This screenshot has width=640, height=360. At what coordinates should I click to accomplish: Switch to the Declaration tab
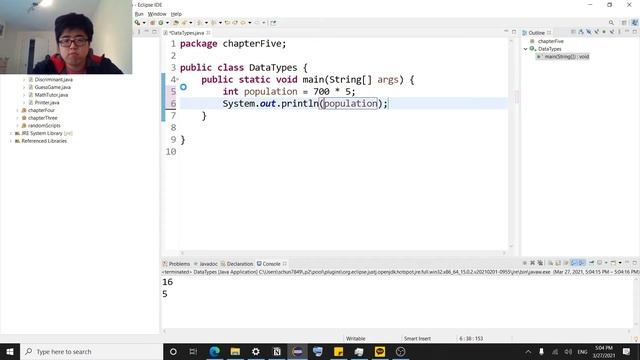coord(237,264)
